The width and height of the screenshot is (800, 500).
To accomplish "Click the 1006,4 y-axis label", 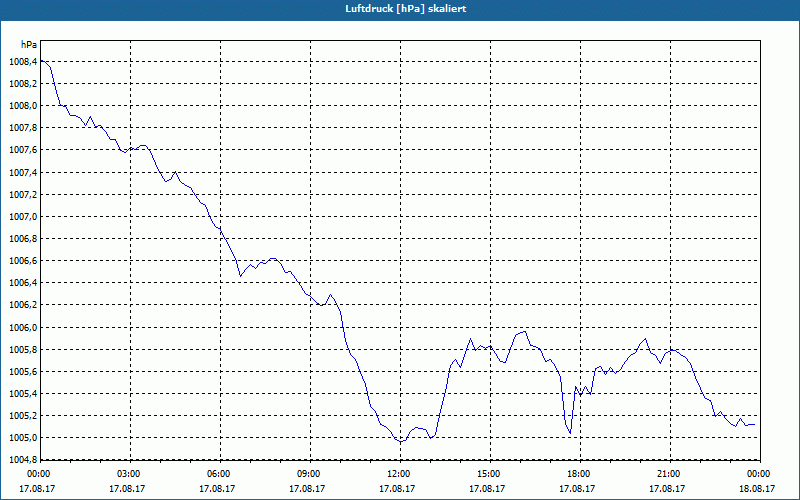I will (x=23, y=283).
